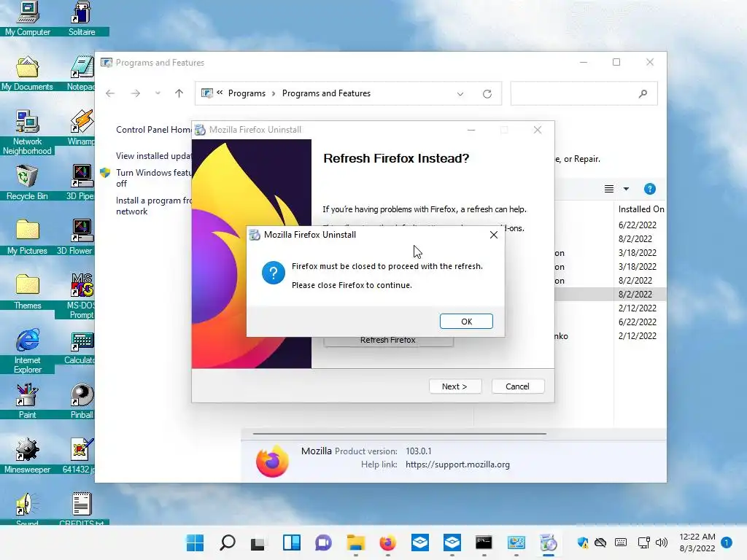Select the highlighted row dated 8/2/2022
Screen dimensions: 747x560
pyautogui.click(x=611, y=295)
